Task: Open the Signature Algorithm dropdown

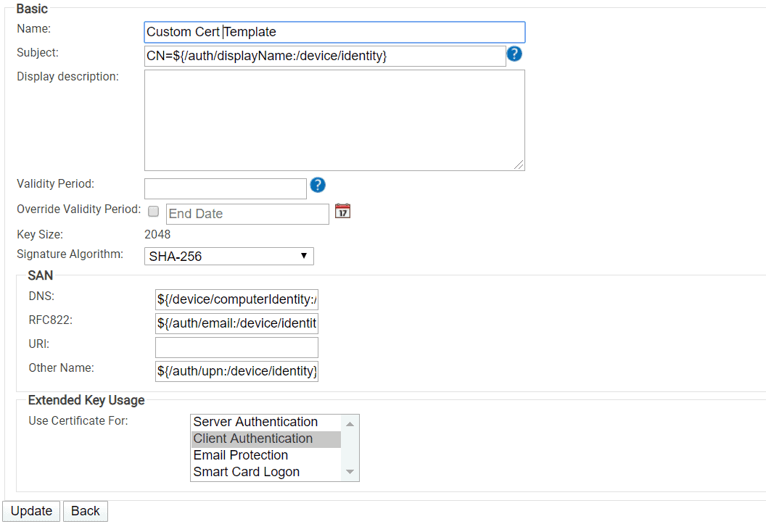Action: click(229, 256)
